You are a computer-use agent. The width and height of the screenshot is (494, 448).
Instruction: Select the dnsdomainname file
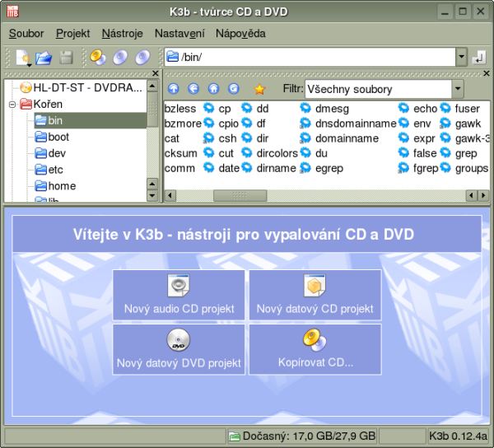pos(347,124)
